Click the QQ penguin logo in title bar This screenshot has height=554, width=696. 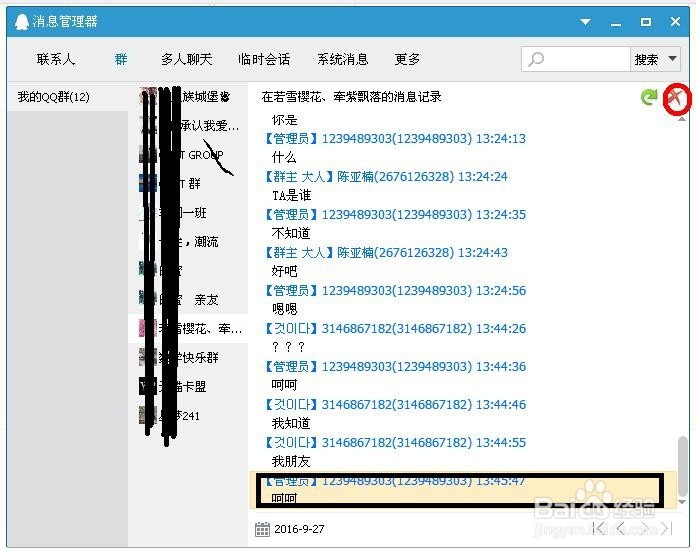pyautogui.click(x=21, y=21)
